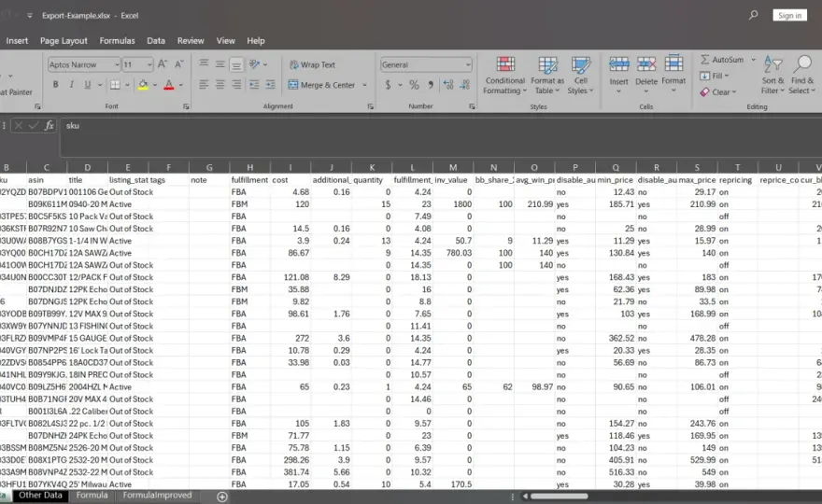Switch to the FormulaImproved sheet tab
The width and height of the screenshot is (822, 504).
(157, 495)
